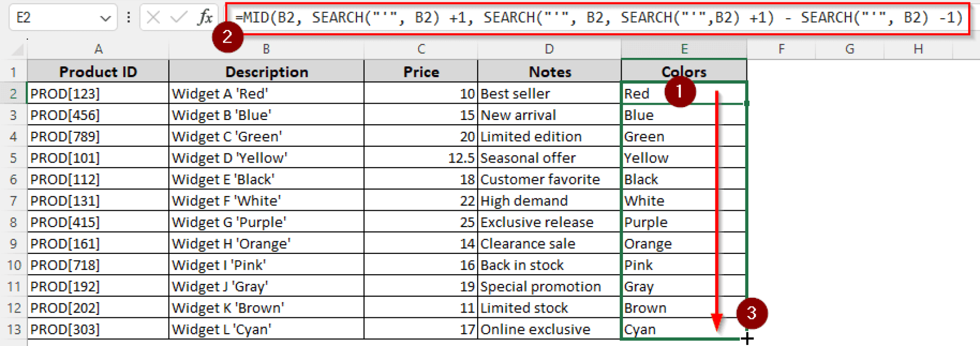This screenshot has height=346, width=980.
Task: Click inside the MID formula bar
Action: 598,18
